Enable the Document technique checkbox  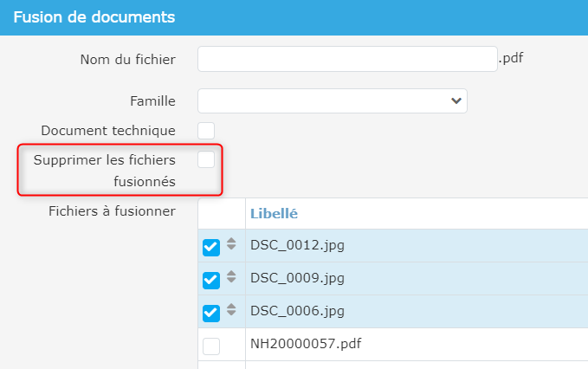pyautogui.click(x=206, y=131)
